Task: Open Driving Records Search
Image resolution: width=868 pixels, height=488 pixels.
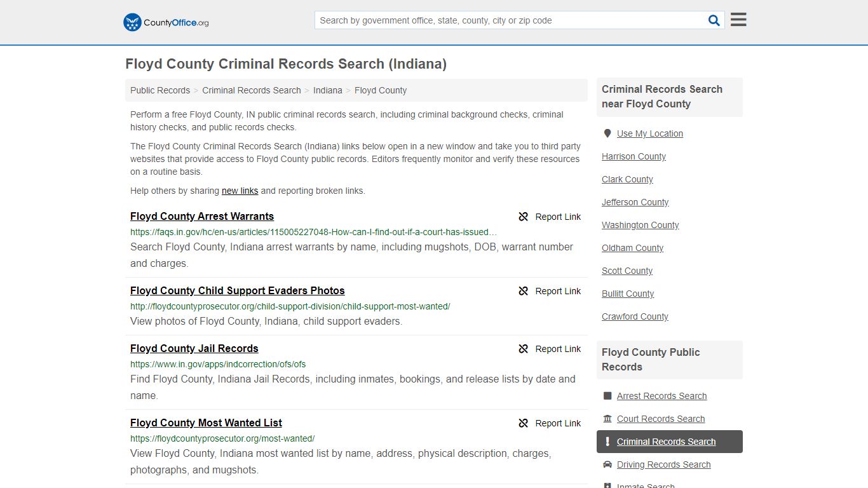Action: [x=663, y=464]
